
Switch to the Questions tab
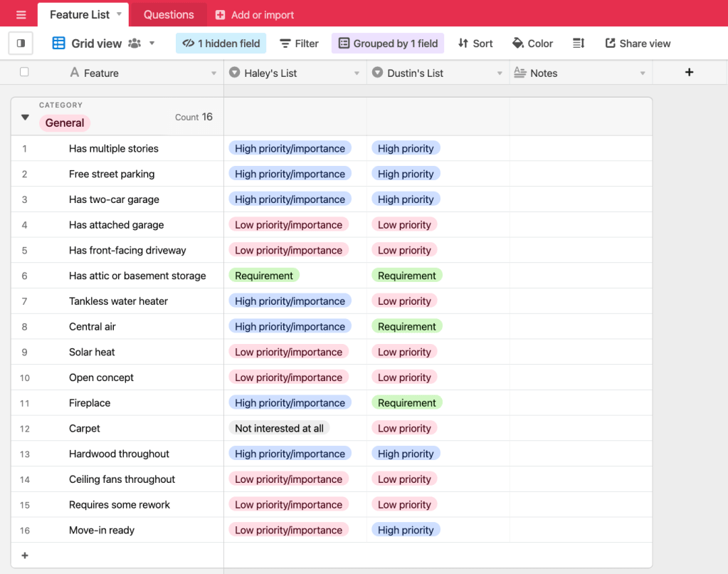168,14
